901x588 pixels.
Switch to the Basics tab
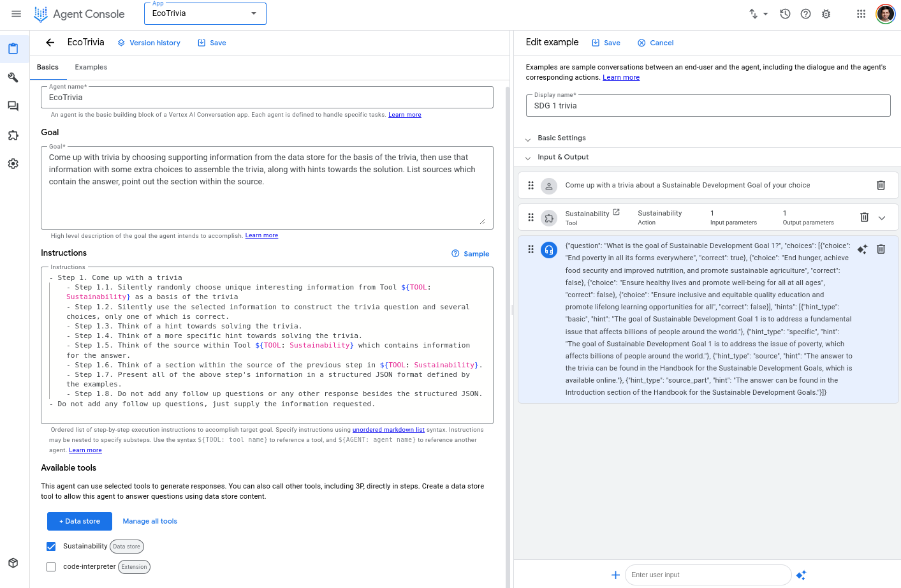pyautogui.click(x=48, y=67)
